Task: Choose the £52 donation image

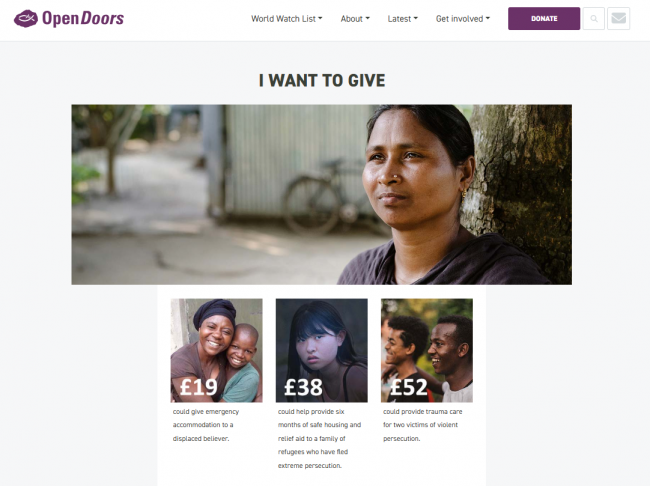Action: (427, 350)
